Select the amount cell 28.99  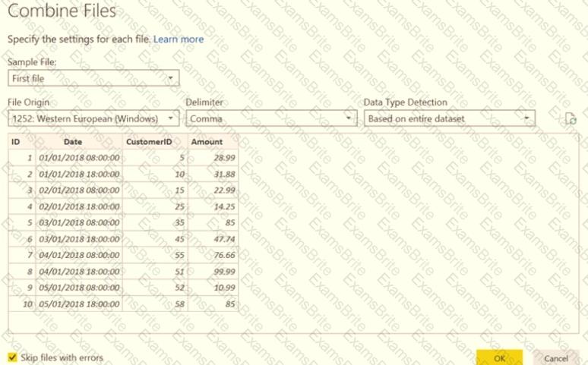pyautogui.click(x=213, y=158)
